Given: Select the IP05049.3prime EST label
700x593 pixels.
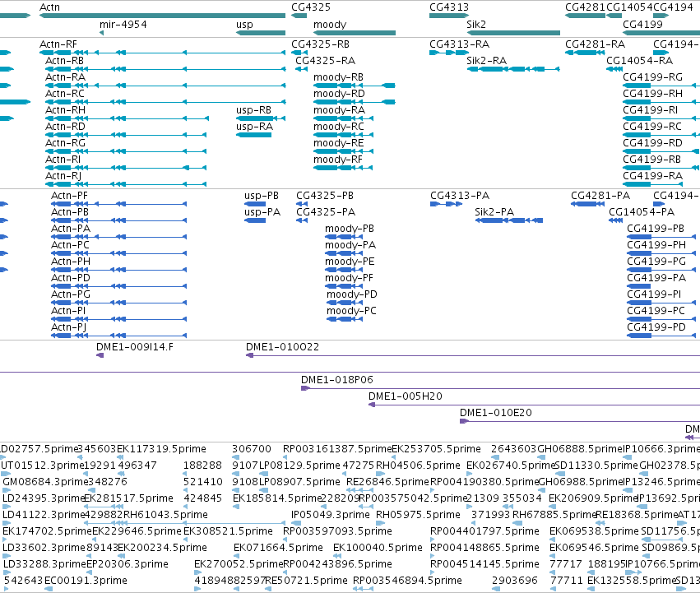Looking at the screenshot, I should [331, 515].
